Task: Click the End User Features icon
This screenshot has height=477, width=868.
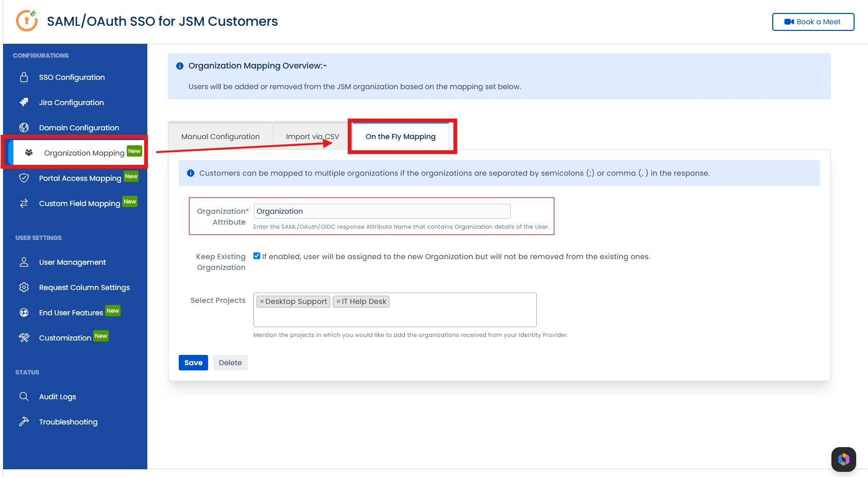Action: pyautogui.click(x=24, y=312)
